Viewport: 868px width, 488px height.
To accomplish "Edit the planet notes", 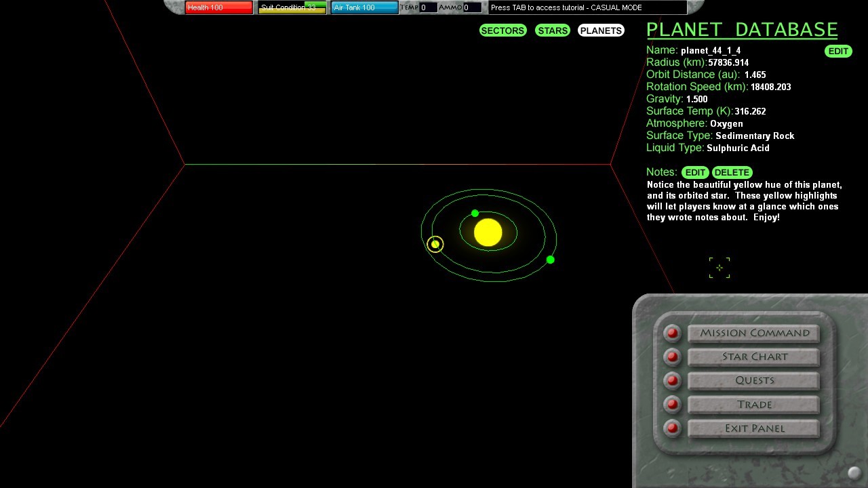I will pos(695,172).
